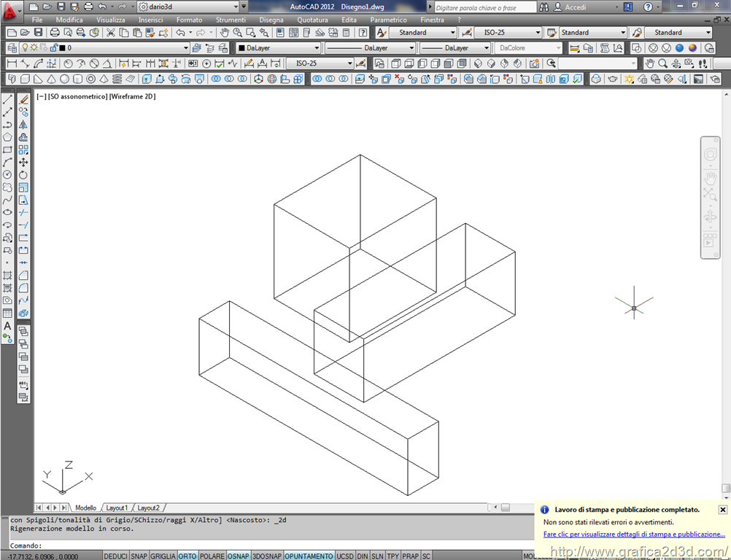This screenshot has height=560, width=731.
Task: Click the AutoCAD application menu logo
Action: coord(11,12)
